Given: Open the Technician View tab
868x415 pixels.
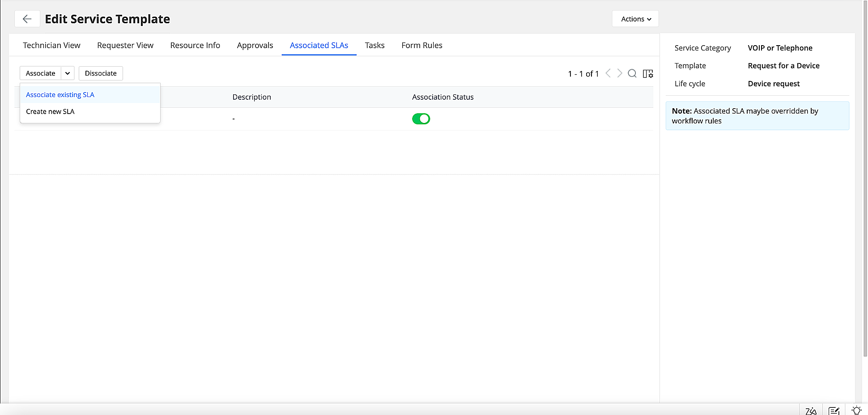Looking at the screenshot, I should click(51, 45).
